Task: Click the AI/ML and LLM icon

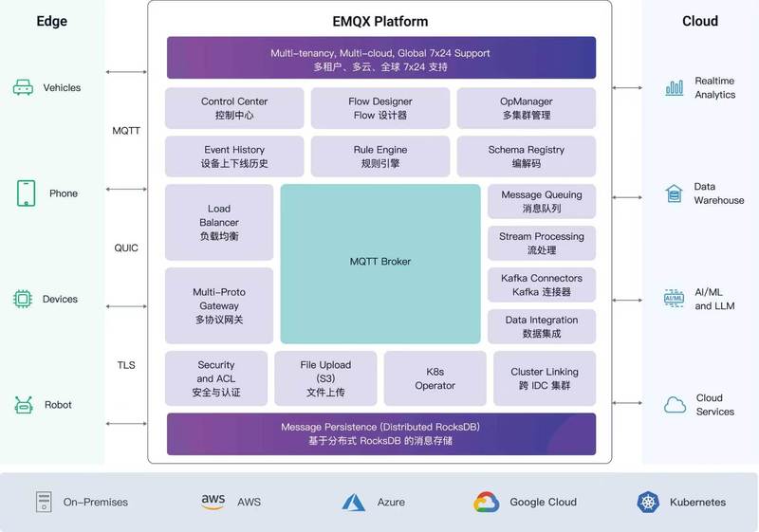Action: coord(674,299)
